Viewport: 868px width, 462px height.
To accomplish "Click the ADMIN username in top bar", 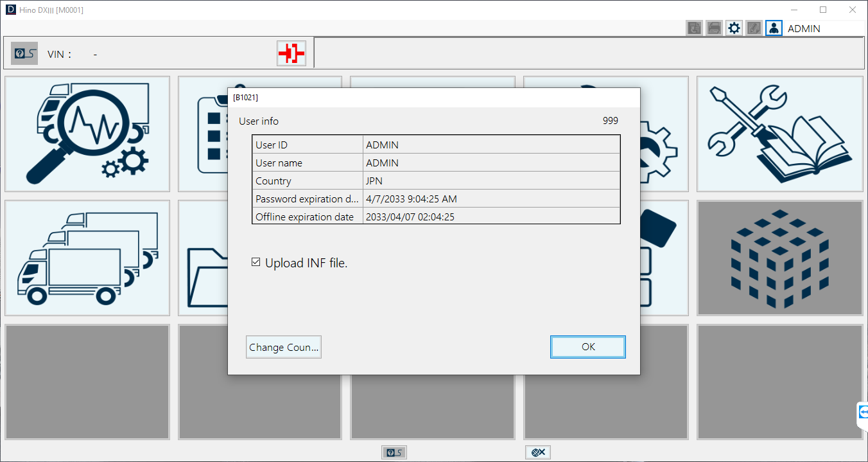I will click(804, 28).
